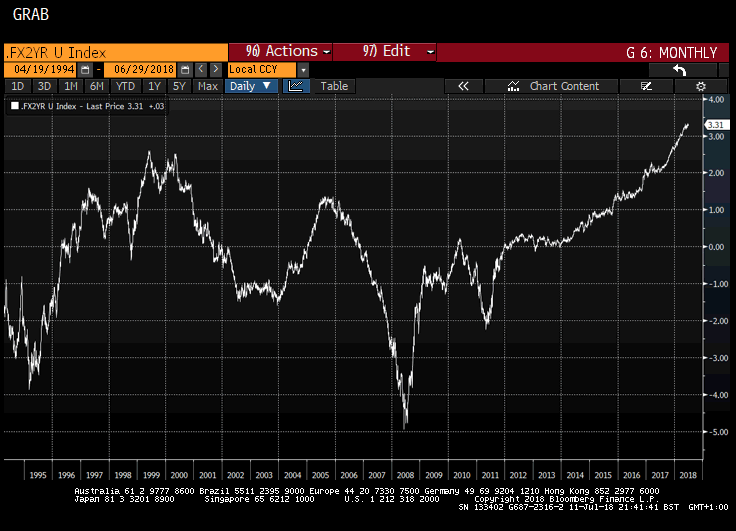Click the 0.00 value on price axis

tap(716, 247)
